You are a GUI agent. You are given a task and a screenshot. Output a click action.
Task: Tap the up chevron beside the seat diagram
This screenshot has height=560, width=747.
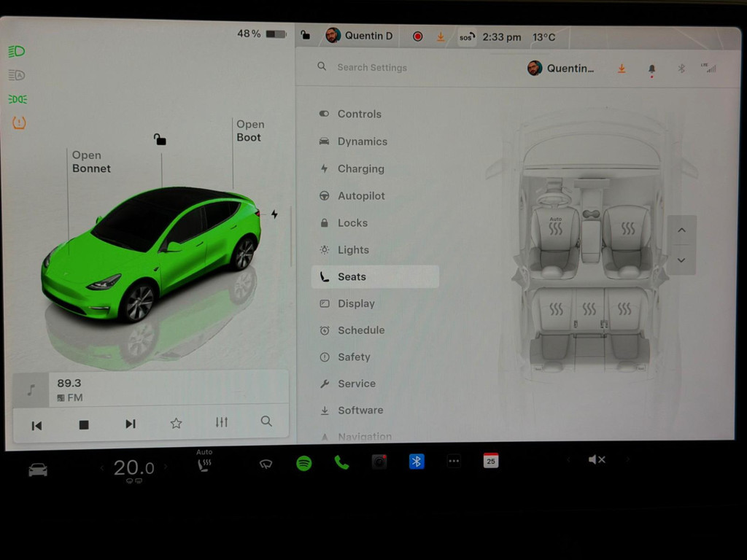pos(681,230)
